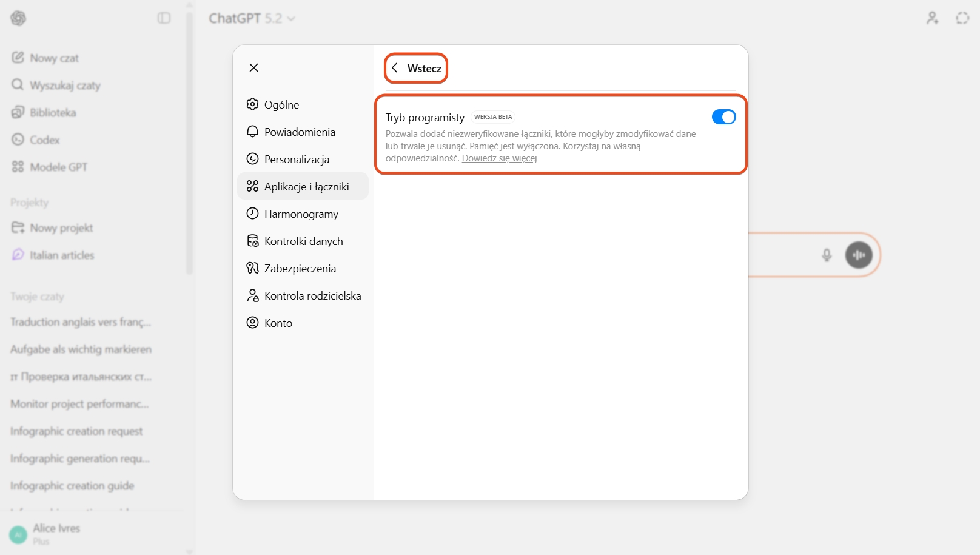Open the Konto settings tab
The width and height of the screenshot is (980, 555).
click(x=303, y=323)
